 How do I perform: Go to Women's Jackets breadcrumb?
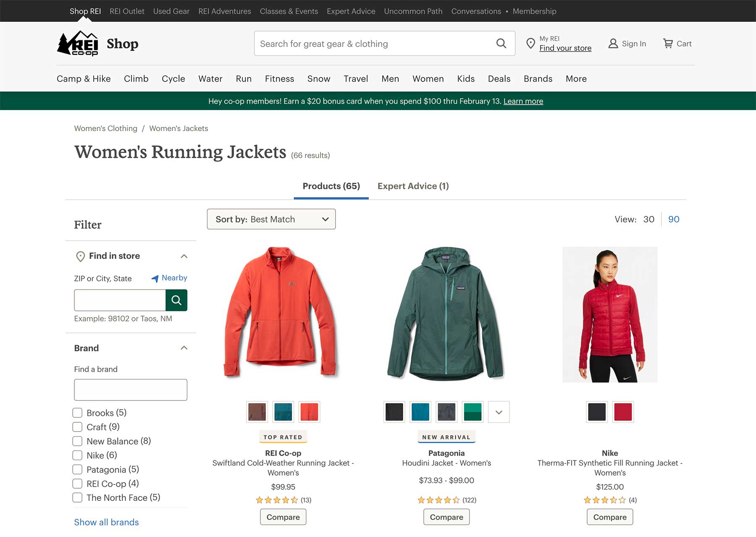point(178,129)
